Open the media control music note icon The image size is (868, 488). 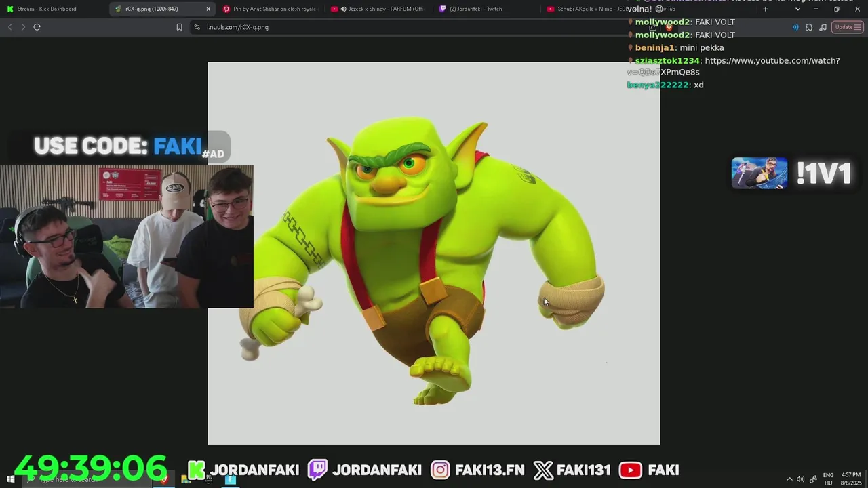coord(823,27)
